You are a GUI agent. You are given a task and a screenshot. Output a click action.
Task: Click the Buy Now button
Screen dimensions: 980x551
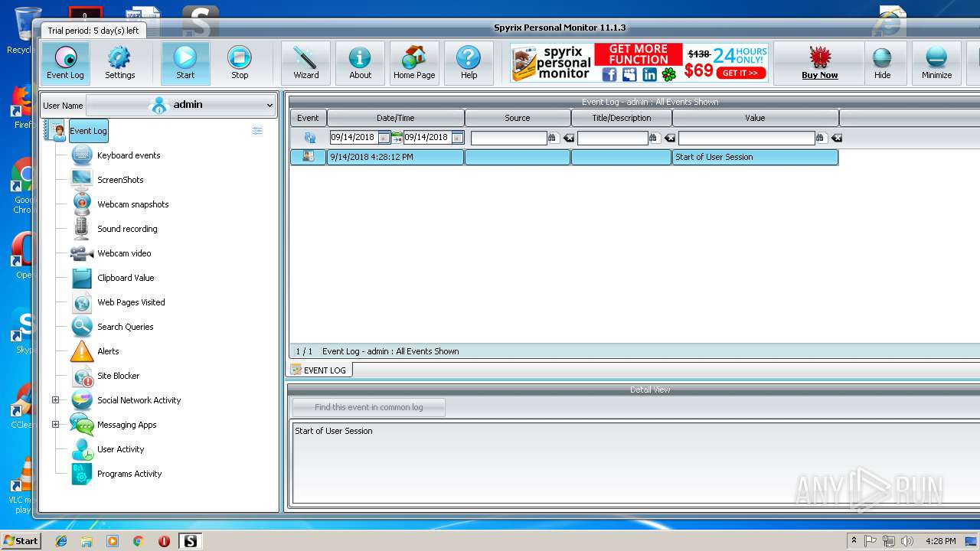point(819,63)
